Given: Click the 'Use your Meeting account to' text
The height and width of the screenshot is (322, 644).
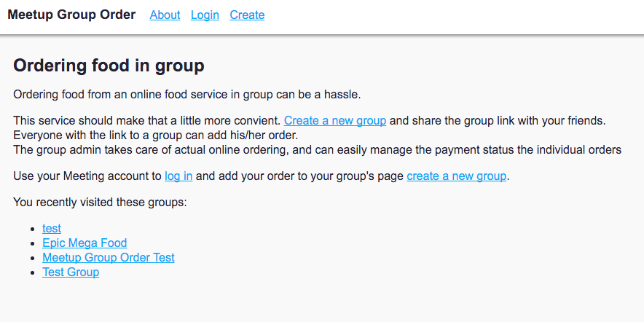Looking at the screenshot, I should [87, 176].
